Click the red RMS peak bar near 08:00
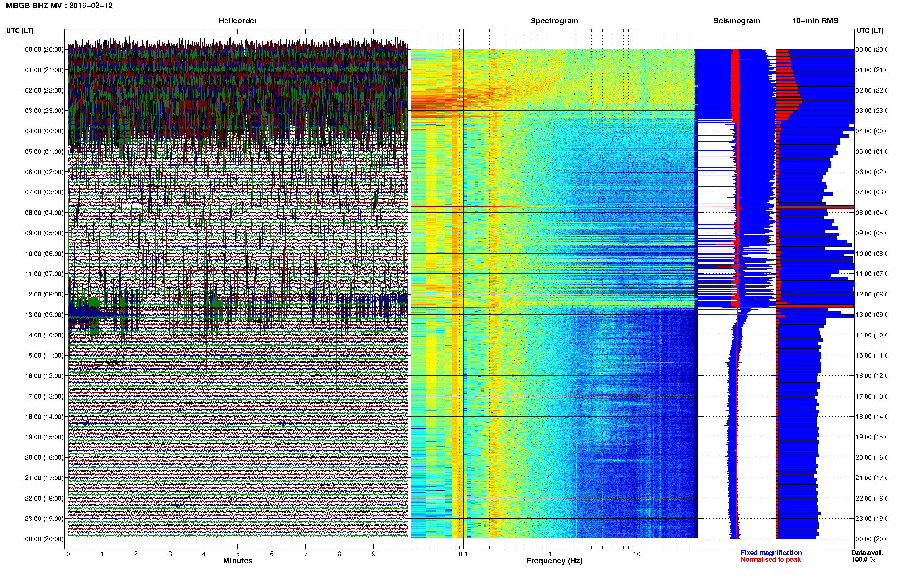 [x=815, y=208]
